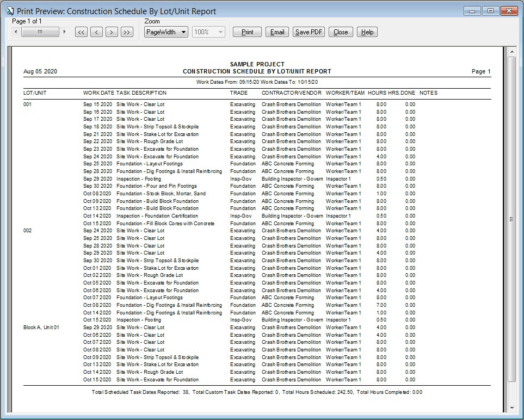This screenshot has width=524, height=420.
Task: Click Oct 09 2020 Strip Topsoil & Stockpile row
Action: tap(249, 357)
